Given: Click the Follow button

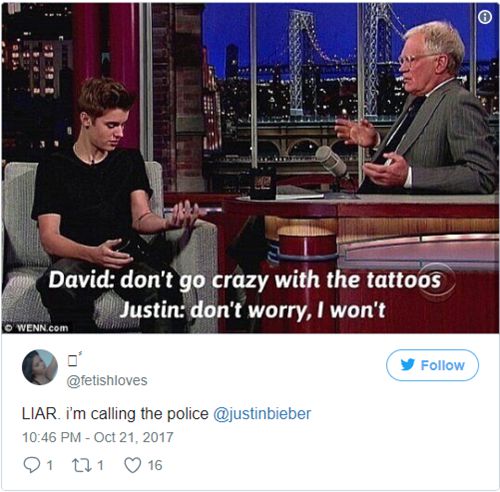Looking at the screenshot, I should tap(432, 365).
